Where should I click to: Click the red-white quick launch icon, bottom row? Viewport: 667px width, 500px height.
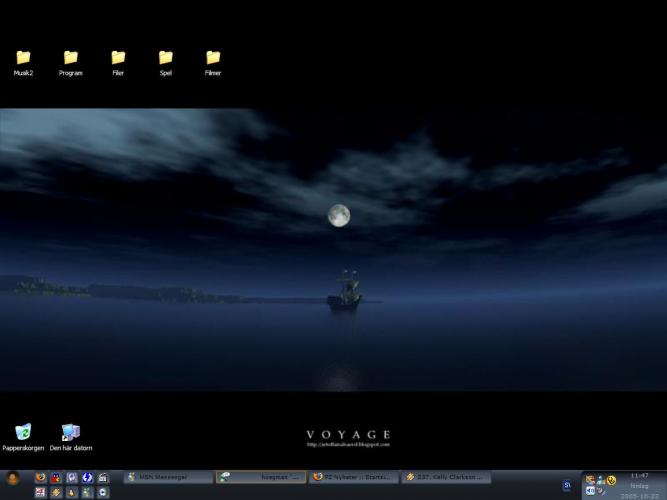point(40,492)
